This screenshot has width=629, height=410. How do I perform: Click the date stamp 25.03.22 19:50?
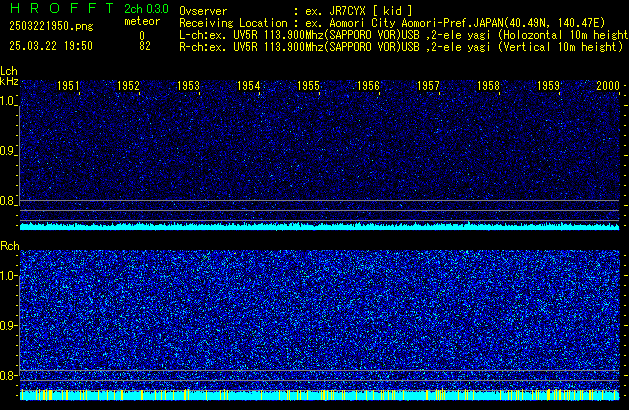coord(51,46)
